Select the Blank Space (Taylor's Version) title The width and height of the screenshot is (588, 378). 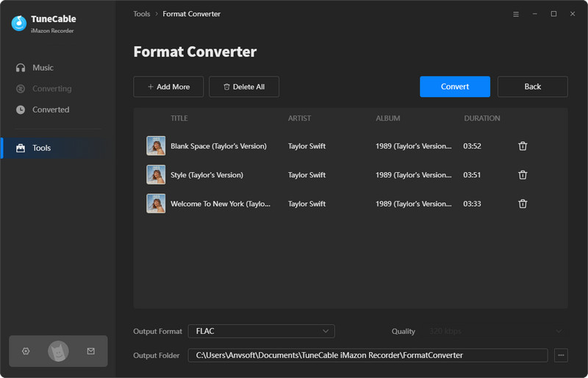[218, 146]
